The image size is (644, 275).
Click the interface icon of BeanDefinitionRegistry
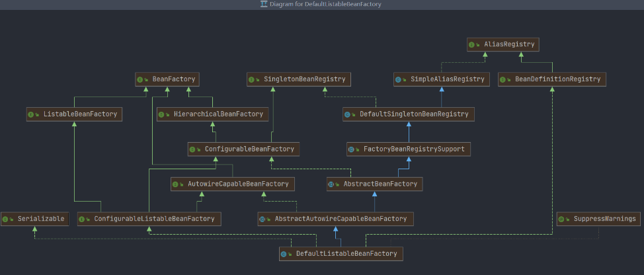click(x=503, y=79)
